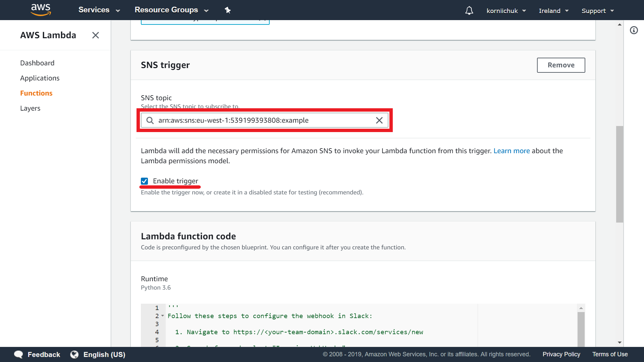The width and height of the screenshot is (644, 362).
Task: Click the search icon in SNS topic field
Action: [x=150, y=120]
